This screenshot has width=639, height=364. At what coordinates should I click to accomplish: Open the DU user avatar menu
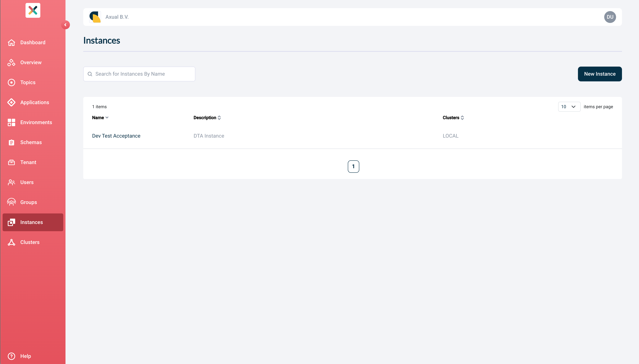pos(610,17)
